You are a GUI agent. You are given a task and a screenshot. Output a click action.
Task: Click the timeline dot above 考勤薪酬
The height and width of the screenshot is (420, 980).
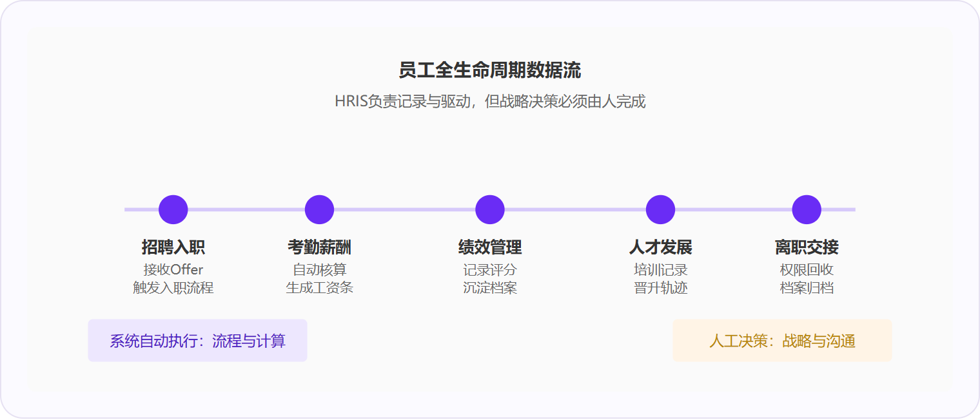pos(319,209)
